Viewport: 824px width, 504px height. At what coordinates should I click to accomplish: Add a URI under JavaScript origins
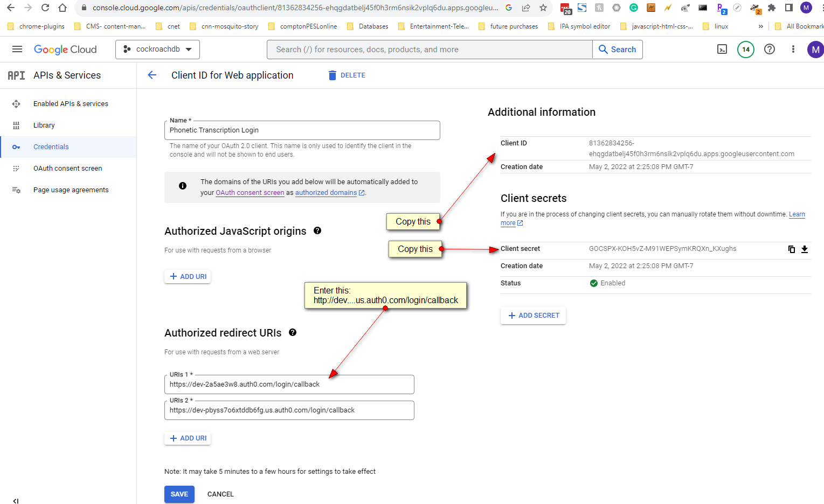coord(188,277)
